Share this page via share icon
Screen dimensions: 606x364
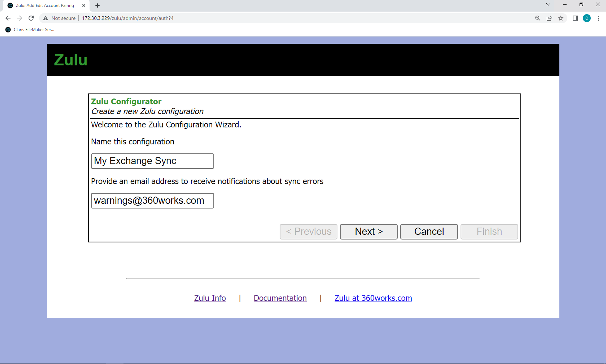[549, 18]
